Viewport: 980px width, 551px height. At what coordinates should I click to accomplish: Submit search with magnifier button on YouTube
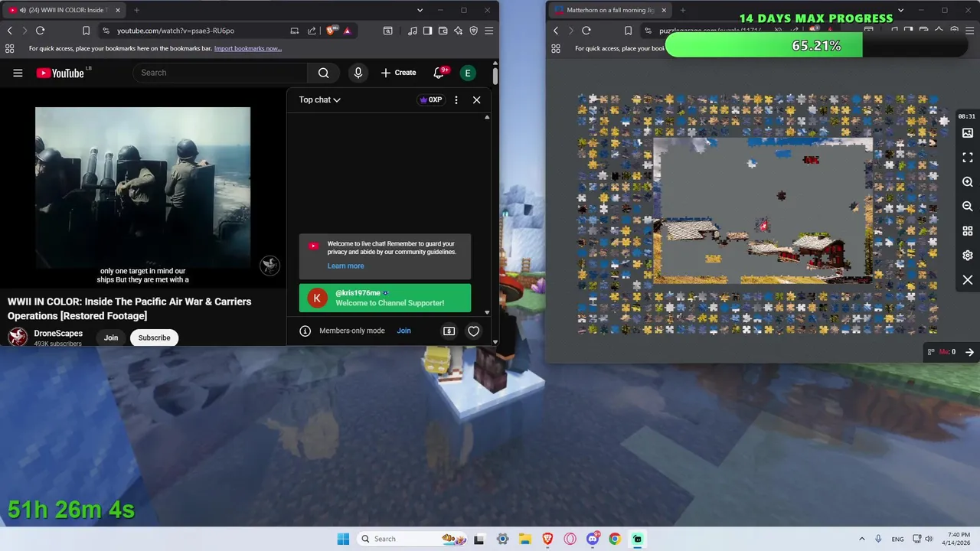click(x=323, y=73)
